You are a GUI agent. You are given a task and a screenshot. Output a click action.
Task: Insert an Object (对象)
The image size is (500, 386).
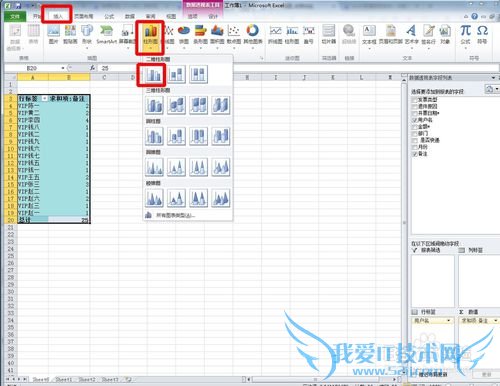445,34
